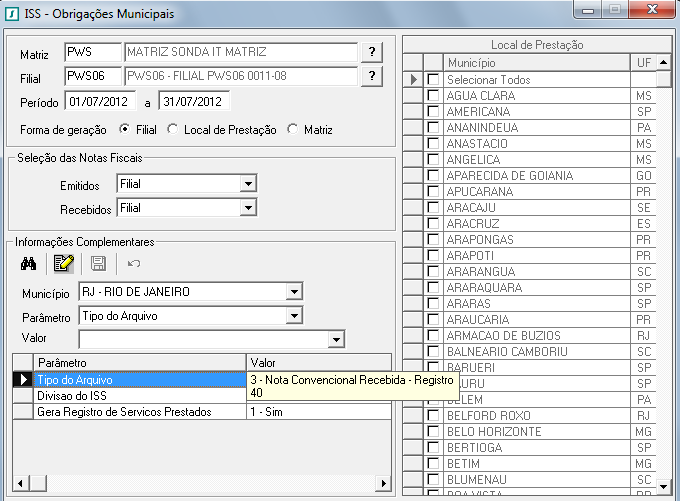
Task: Click the binoculars search icon
Action: [x=29, y=264]
